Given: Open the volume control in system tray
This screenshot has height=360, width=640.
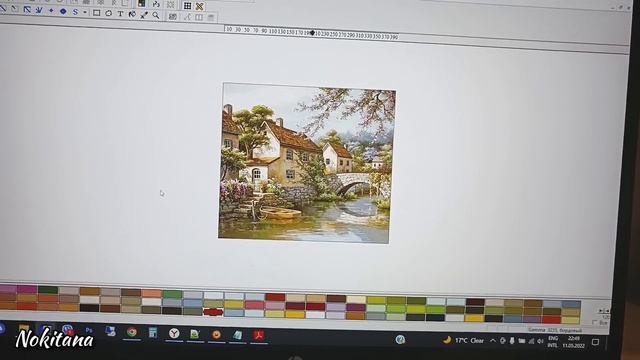Looking at the screenshot, I should pyautogui.click(x=540, y=341).
